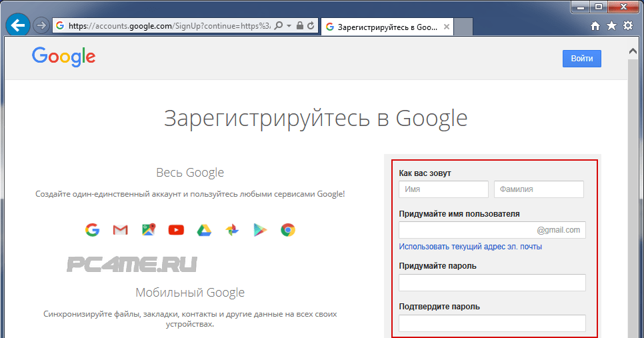The width and height of the screenshot is (644, 338).
Task: Click the Войти button
Action: [x=581, y=59]
